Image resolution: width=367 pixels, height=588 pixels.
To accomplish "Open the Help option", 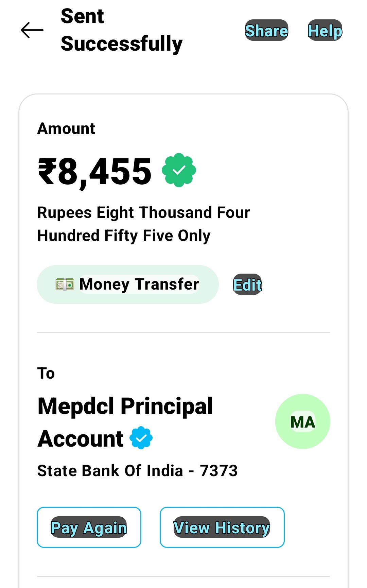I will pyautogui.click(x=325, y=31).
